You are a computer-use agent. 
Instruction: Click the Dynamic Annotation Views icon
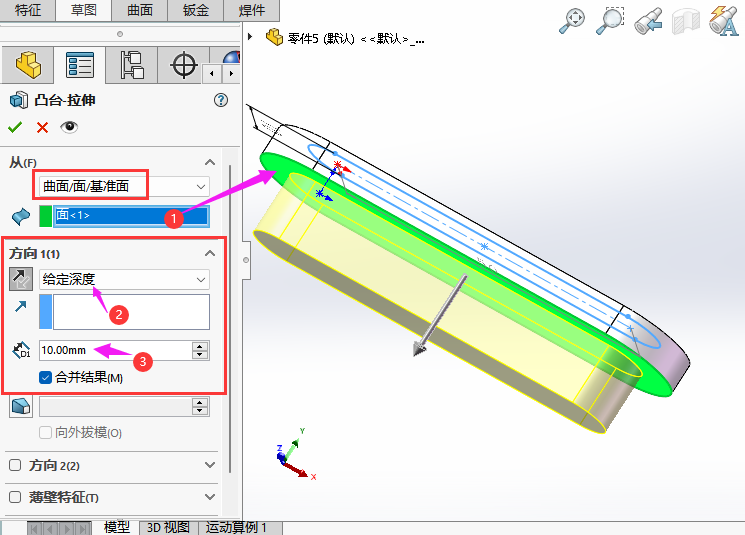724,20
